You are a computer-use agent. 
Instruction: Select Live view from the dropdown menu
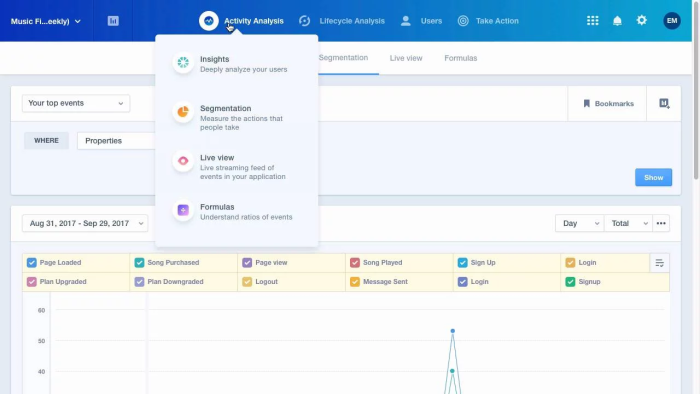coord(237,166)
